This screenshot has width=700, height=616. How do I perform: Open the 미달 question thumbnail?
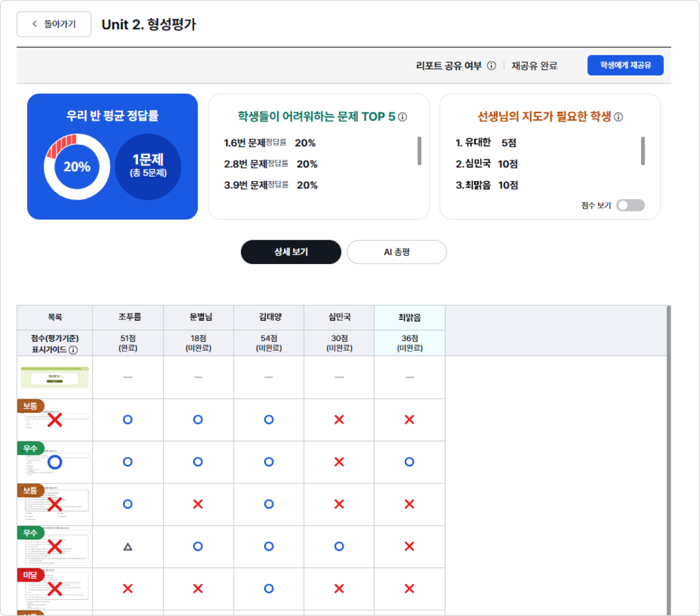coord(55,589)
